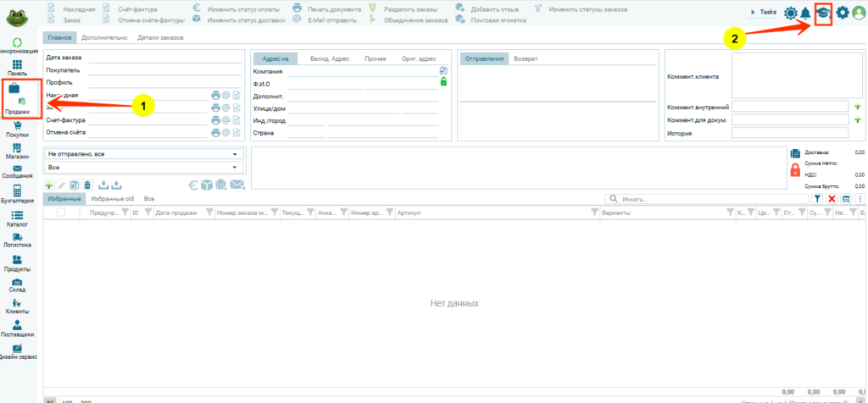Screen dimensions: 868x403
Task: Click the green plus add order icon
Action: (x=48, y=185)
